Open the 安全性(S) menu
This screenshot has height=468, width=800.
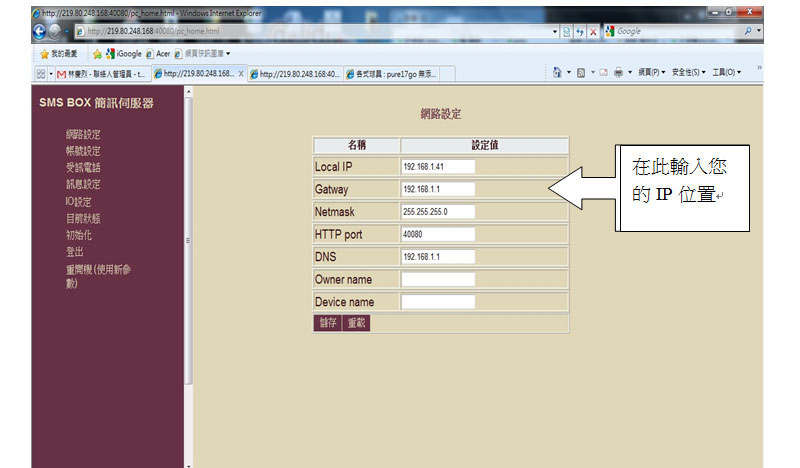pos(689,72)
